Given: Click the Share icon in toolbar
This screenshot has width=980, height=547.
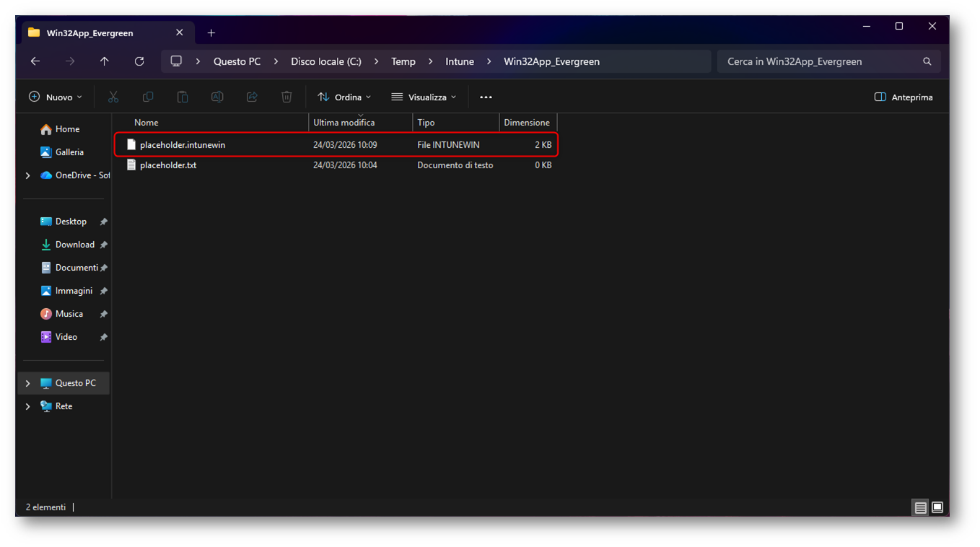Looking at the screenshot, I should coord(252,97).
